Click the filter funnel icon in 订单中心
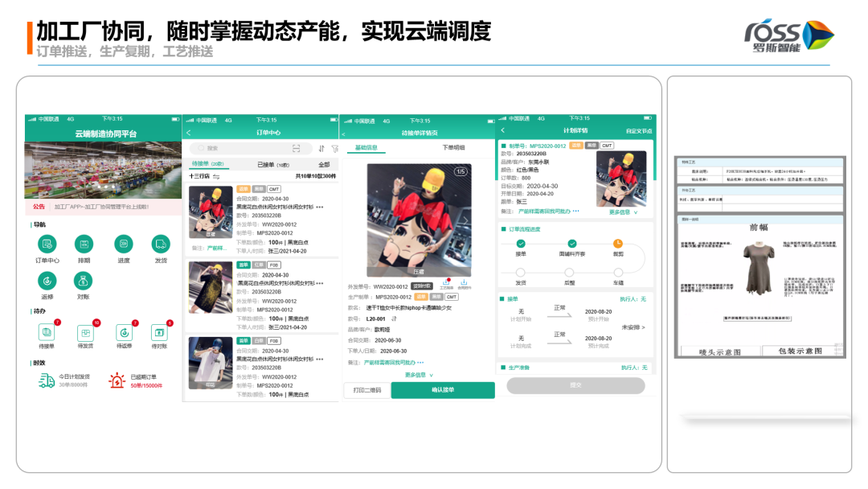 click(x=334, y=149)
